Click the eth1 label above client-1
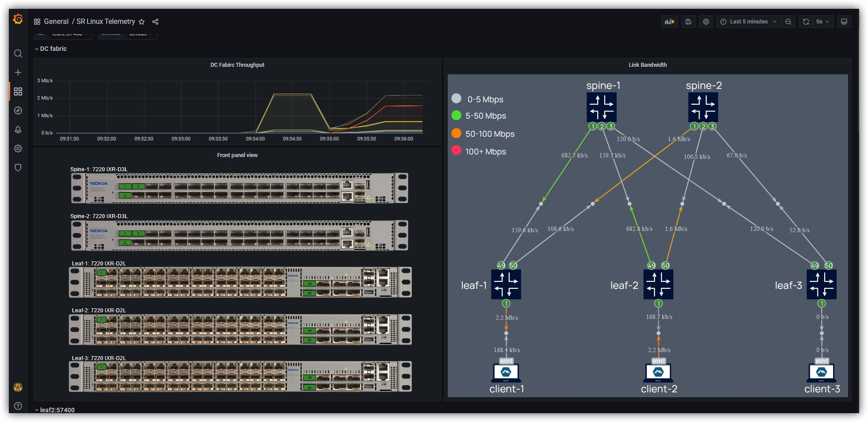Image resolution: width=868 pixels, height=422 pixels. click(506, 361)
